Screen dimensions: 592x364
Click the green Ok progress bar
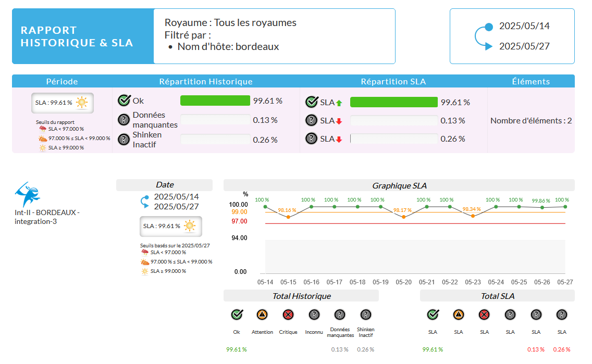tap(215, 101)
